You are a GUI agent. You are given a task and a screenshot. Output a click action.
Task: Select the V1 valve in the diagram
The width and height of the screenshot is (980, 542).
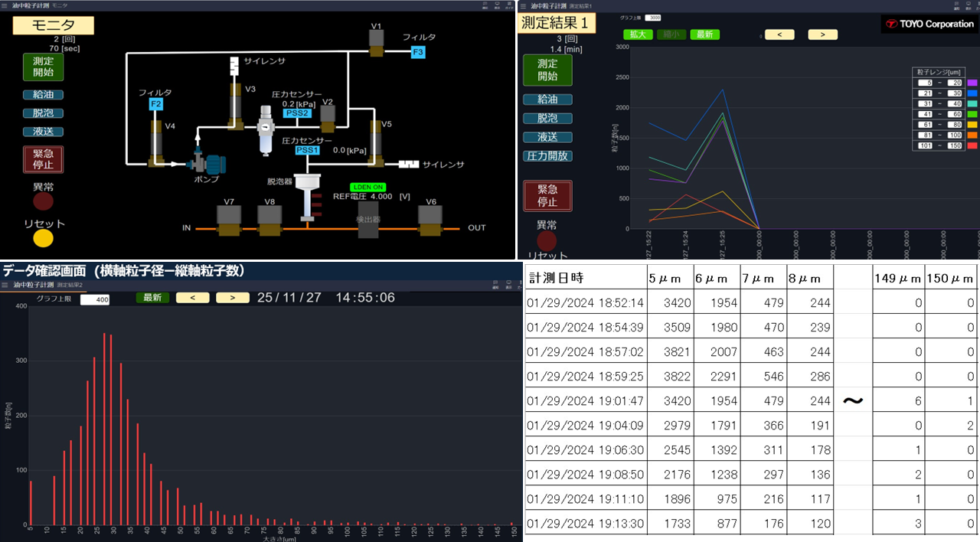tap(376, 42)
